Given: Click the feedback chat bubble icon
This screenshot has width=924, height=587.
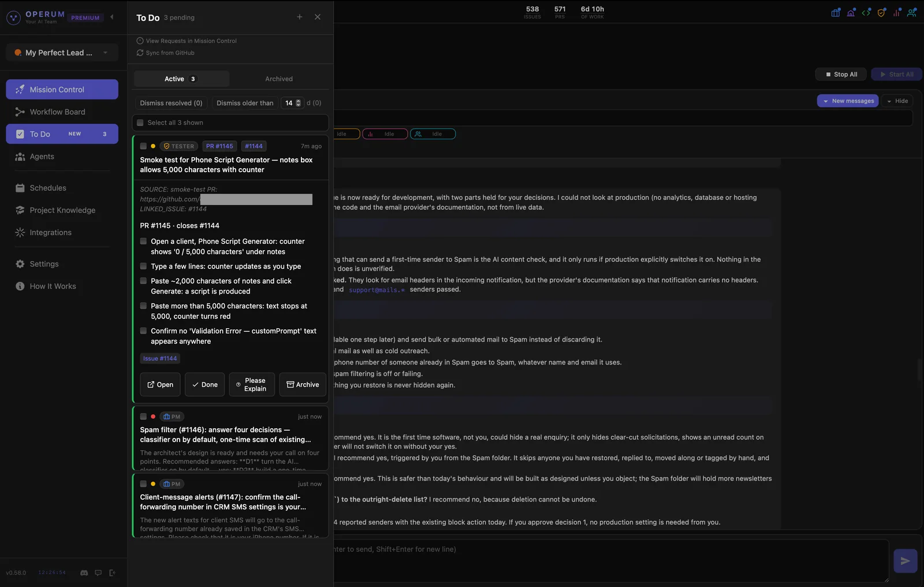Looking at the screenshot, I should [x=98, y=573].
